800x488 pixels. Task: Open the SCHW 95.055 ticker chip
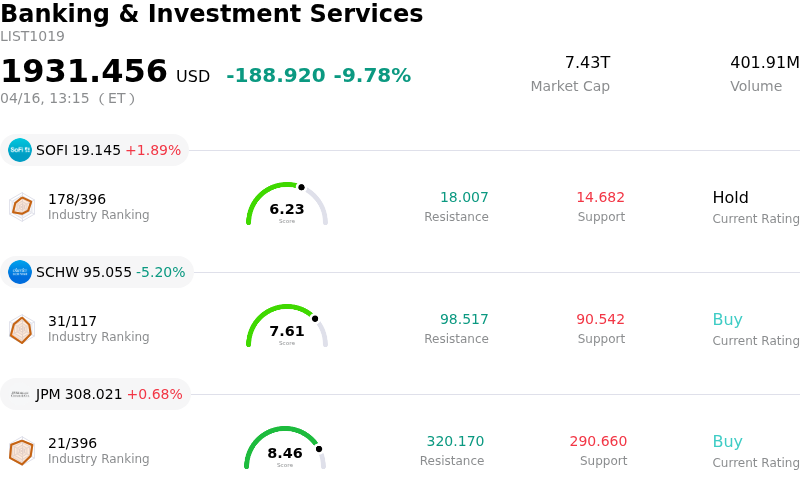[97, 272]
